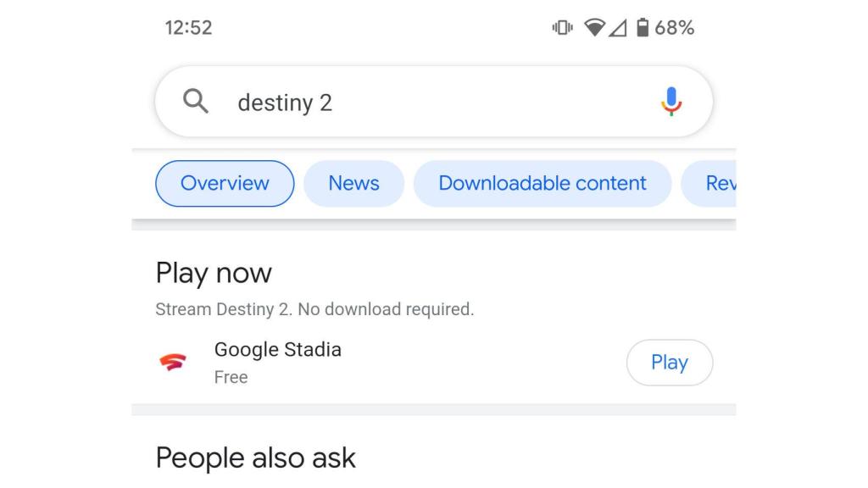Tap the battery indicator in the status bar

(x=644, y=28)
